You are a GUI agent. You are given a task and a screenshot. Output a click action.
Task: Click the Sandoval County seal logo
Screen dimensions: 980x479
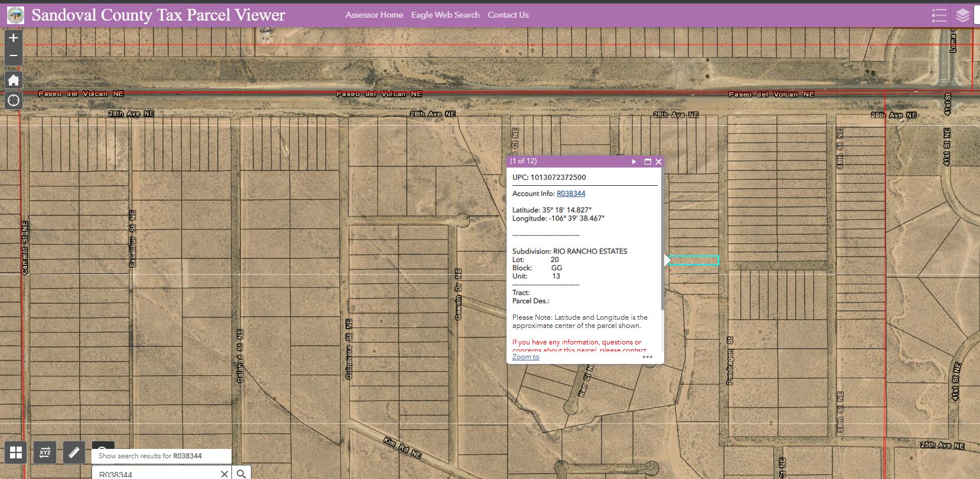coord(16,15)
